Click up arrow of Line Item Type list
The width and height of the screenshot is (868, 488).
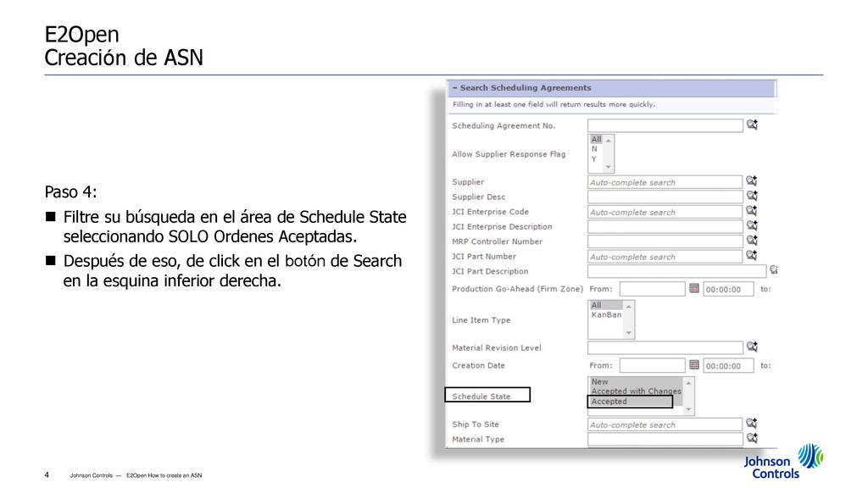628,307
